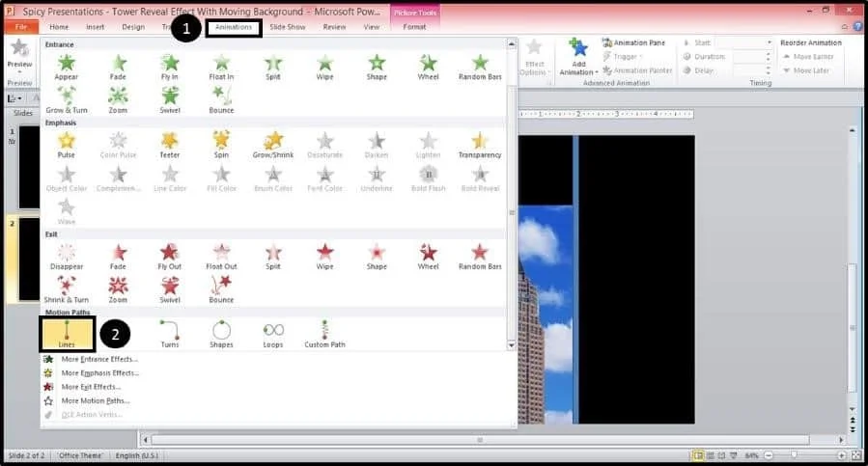Switch to Slide Sorter view
Viewport: 868px width, 466px height.
(711, 455)
